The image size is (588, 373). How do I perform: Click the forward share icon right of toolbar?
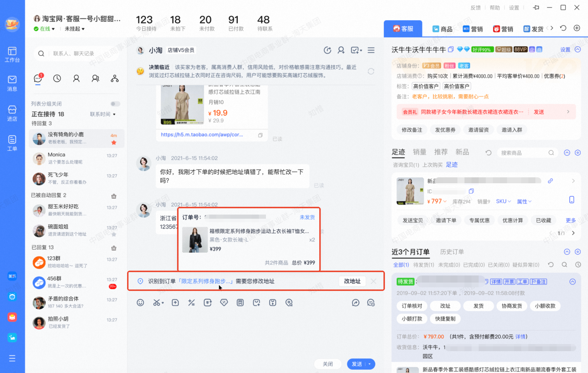point(356,302)
